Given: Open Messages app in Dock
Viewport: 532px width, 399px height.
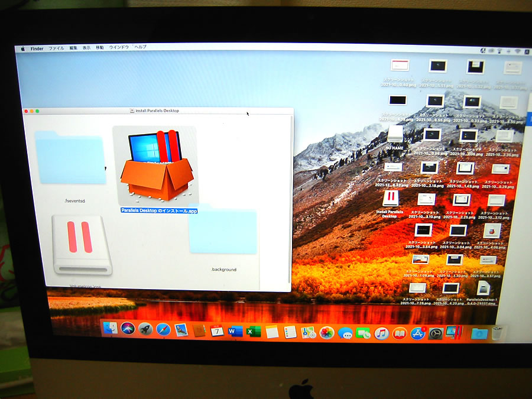Looking at the screenshot, I should point(345,333).
